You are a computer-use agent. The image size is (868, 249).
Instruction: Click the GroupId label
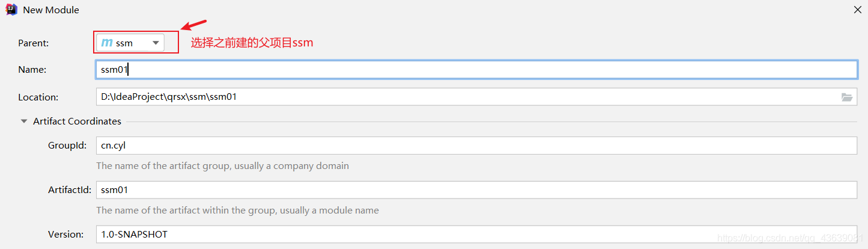pos(67,145)
